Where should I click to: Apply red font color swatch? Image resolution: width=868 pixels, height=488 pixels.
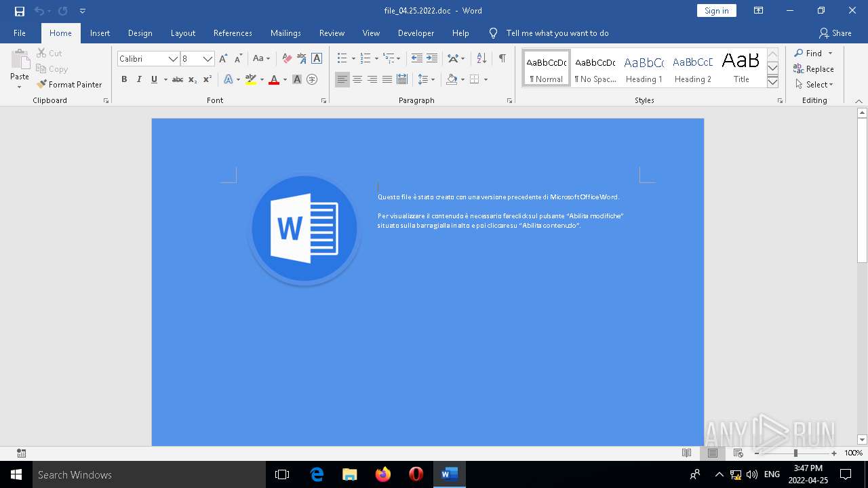click(x=274, y=79)
